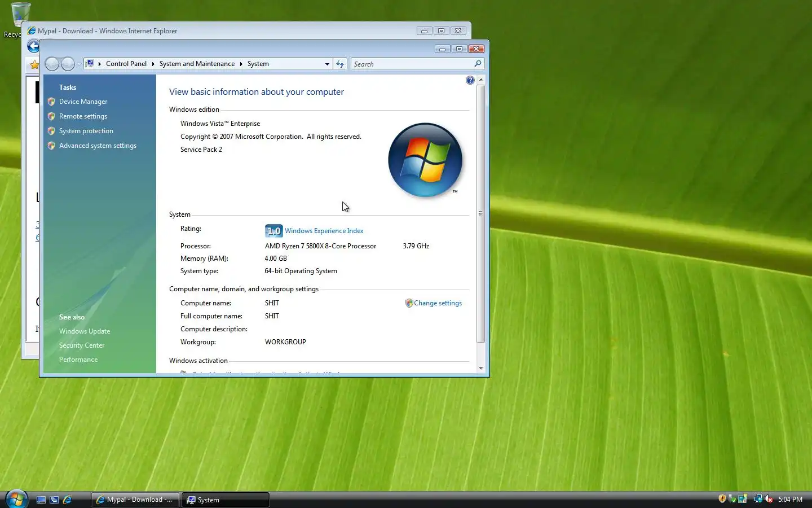This screenshot has width=812, height=508.
Task: Open Windows Update under See also
Action: (85, 331)
